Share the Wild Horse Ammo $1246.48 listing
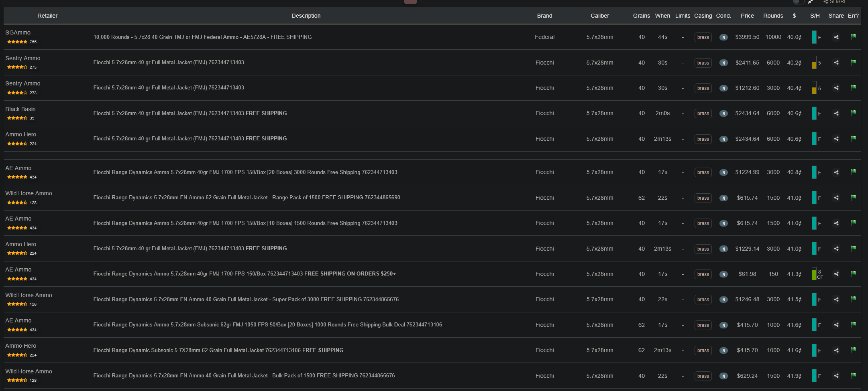The image size is (868, 391). click(836, 300)
